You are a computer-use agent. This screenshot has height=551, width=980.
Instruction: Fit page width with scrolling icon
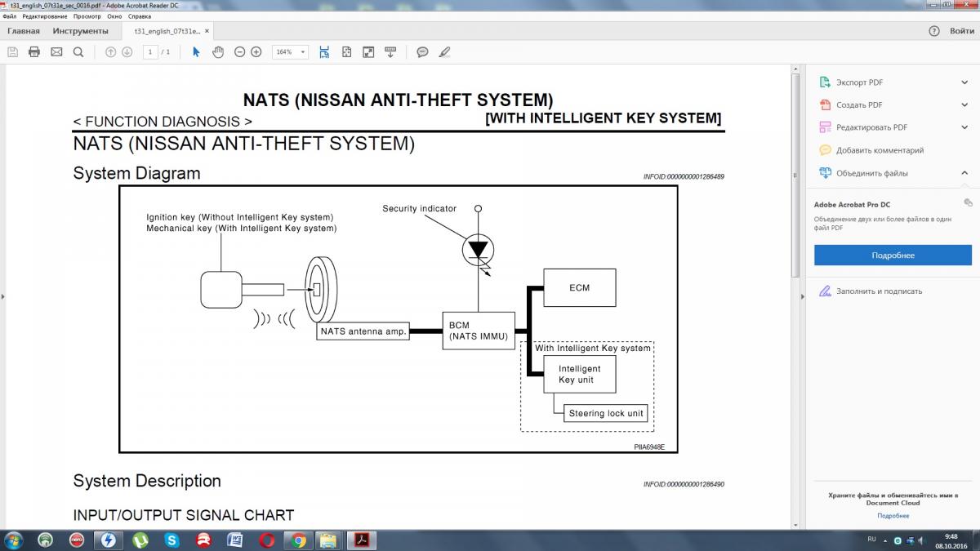click(324, 51)
